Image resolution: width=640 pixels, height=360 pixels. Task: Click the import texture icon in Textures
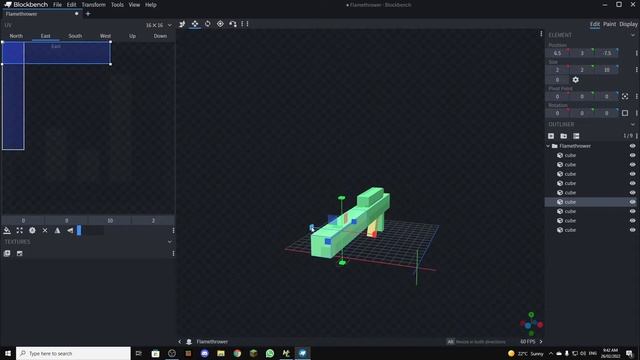[x=7, y=253]
